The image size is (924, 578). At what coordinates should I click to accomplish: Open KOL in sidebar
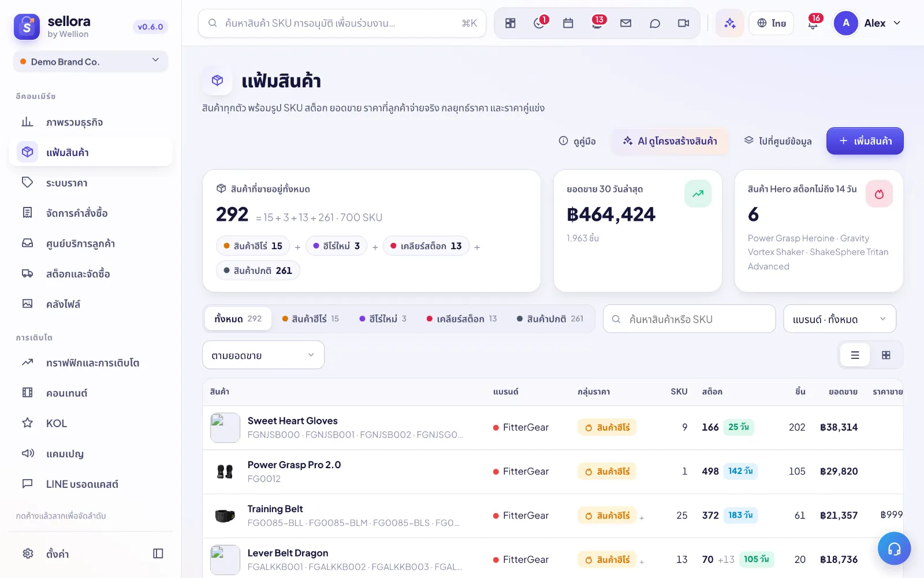[x=91, y=423]
